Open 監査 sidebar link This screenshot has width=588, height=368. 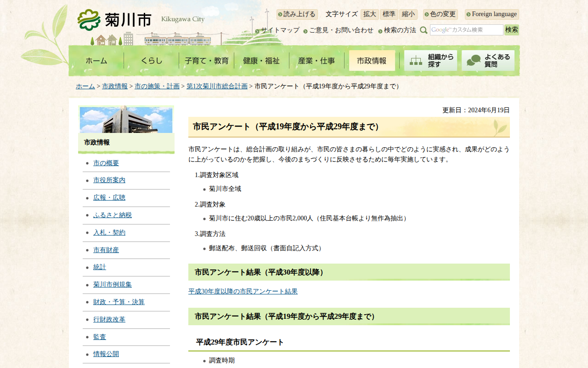coord(100,337)
